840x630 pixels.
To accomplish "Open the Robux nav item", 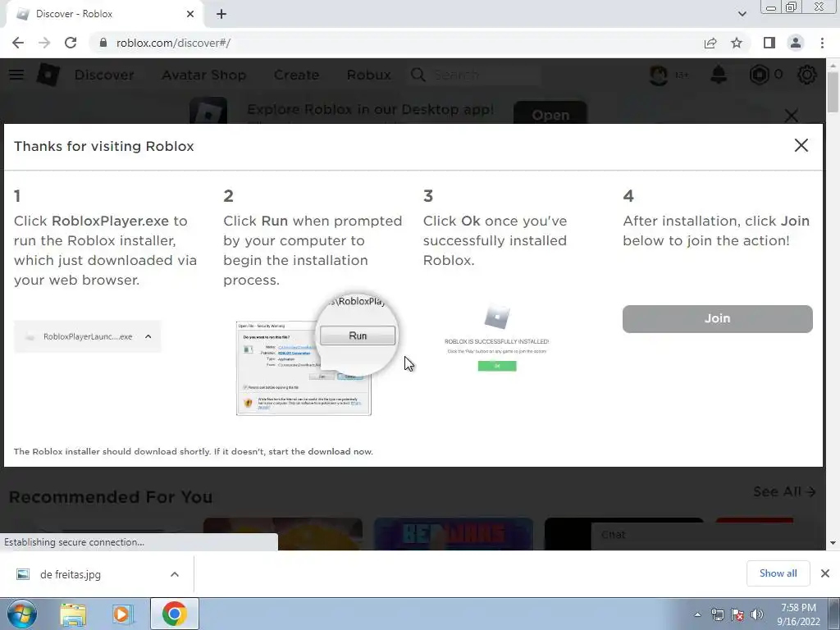I will tap(368, 75).
